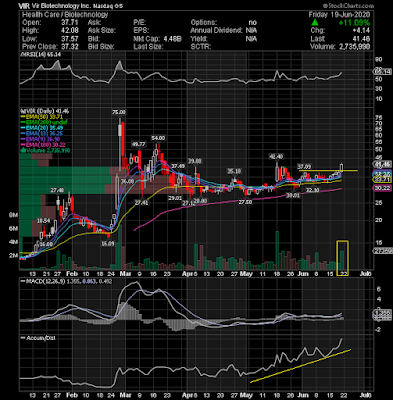Click the 32.30 price label
This screenshot has height=400, width=393.
point(313,190)
